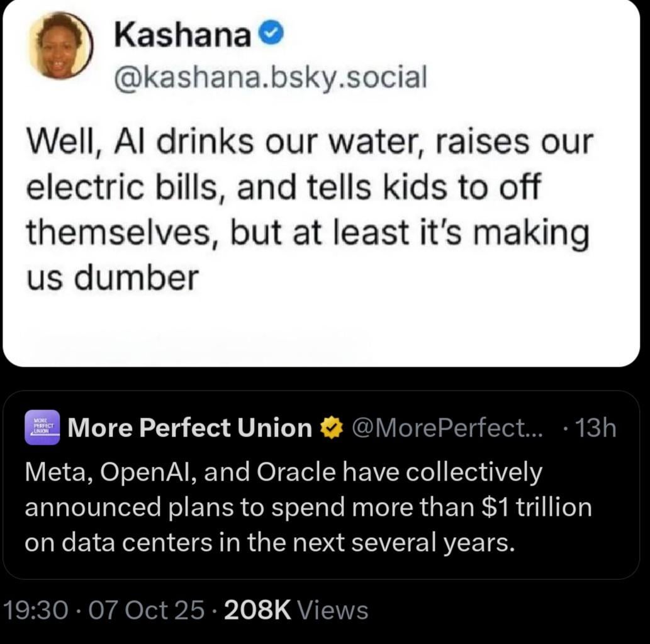Click the "us dumber" last line of post

[x=112, y=277]
